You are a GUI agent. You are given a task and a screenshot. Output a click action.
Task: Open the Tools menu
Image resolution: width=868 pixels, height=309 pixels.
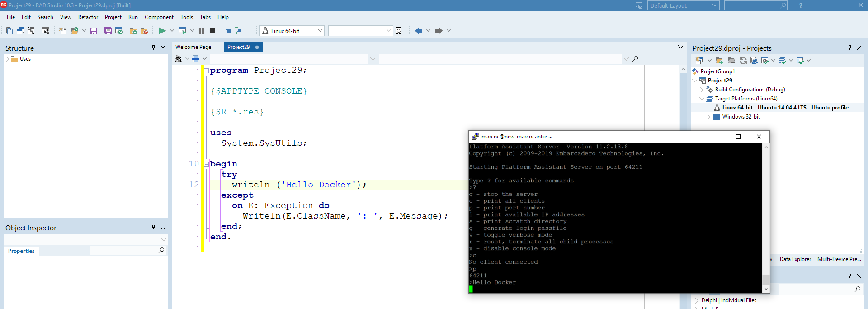187,17
